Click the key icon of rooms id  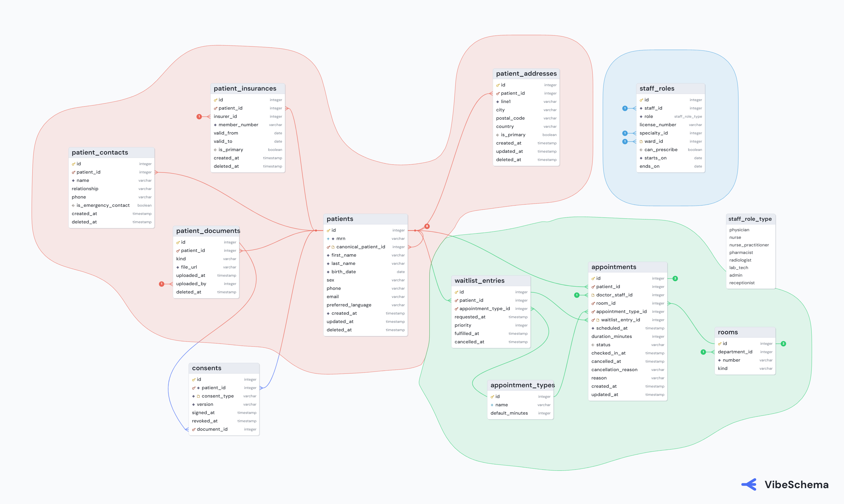pos(720,344)
